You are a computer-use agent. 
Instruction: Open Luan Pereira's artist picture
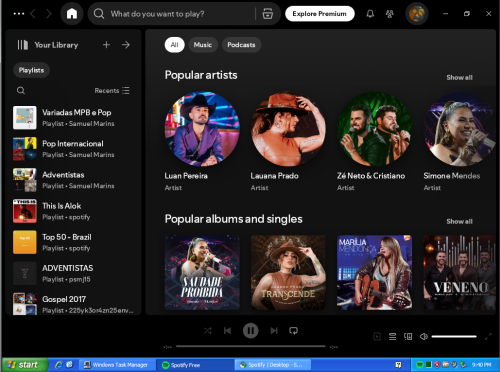tap(202, 129)
